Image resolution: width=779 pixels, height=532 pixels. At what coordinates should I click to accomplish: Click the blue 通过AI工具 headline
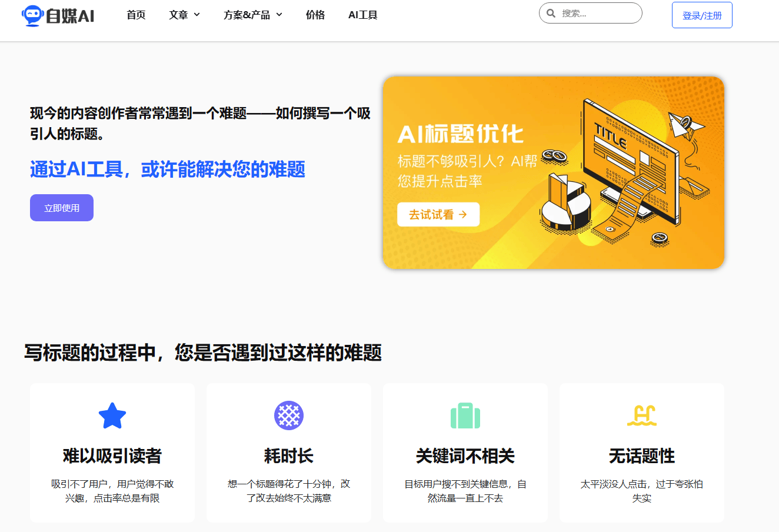[168, 169]
